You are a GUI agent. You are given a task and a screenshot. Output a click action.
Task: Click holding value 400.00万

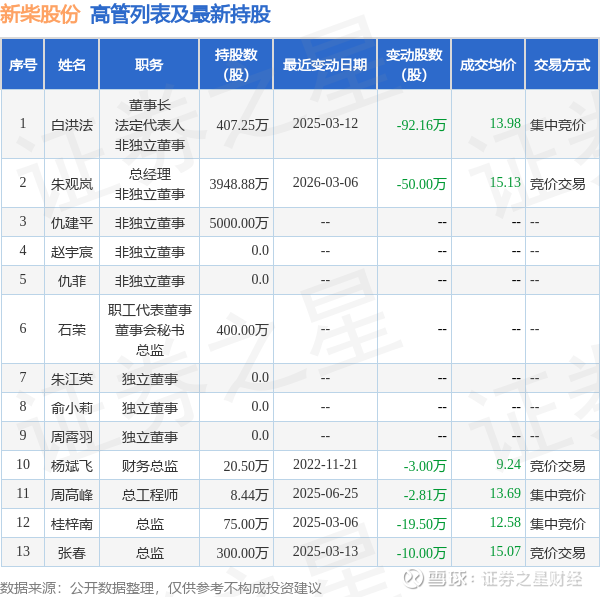[x=242, y=329]
